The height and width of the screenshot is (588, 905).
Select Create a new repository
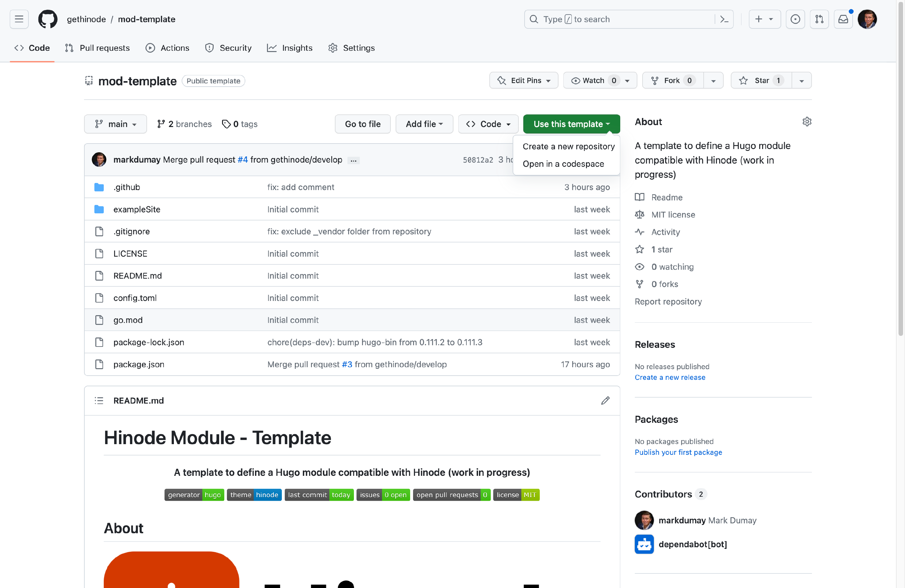tap(569, 146)
